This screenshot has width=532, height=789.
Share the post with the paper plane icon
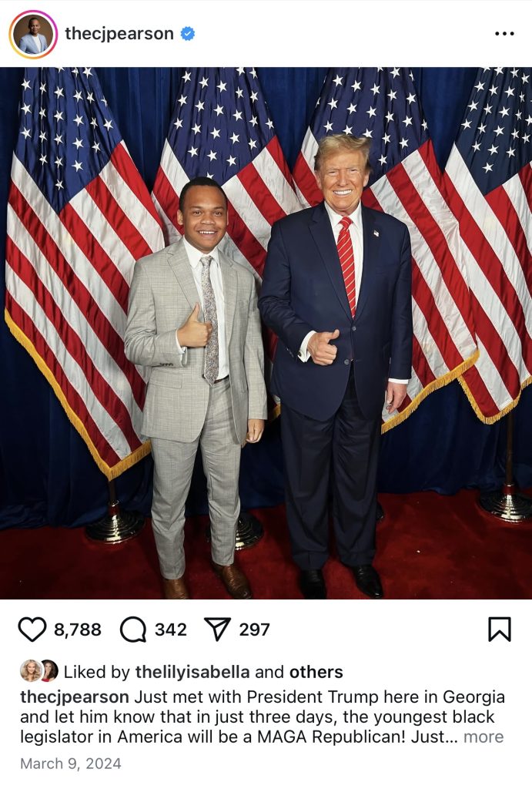[217, 629]
